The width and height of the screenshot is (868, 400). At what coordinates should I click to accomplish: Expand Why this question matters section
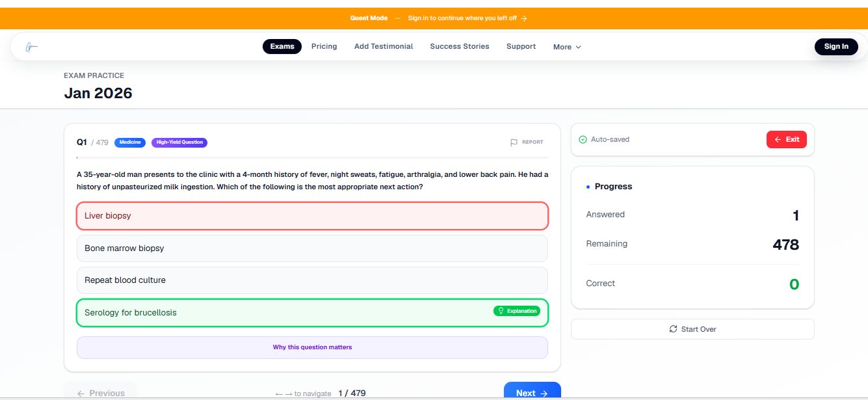pos(312,347)
